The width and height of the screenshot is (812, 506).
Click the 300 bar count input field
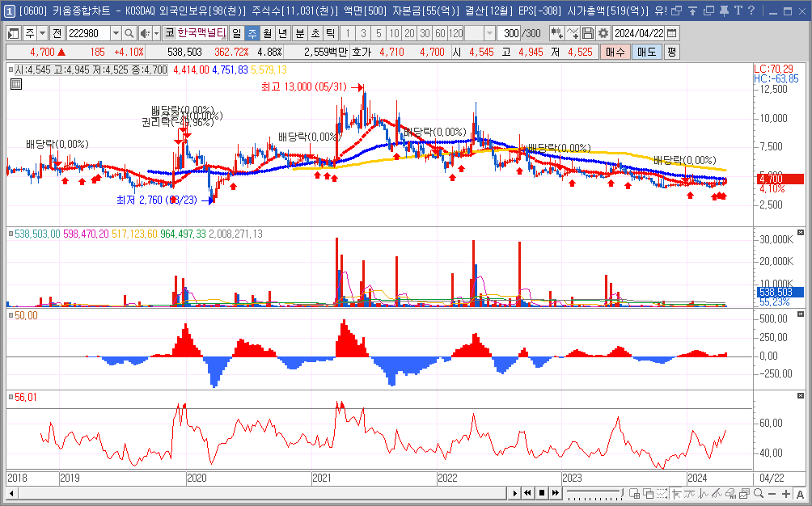coord(509,34)
